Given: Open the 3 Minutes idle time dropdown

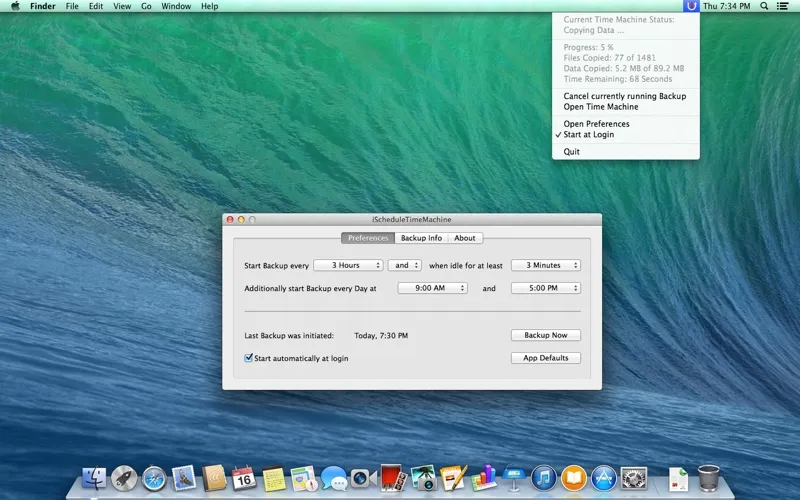Looking at the screenshot, I should pyautogui.click(x=545, y=265).
